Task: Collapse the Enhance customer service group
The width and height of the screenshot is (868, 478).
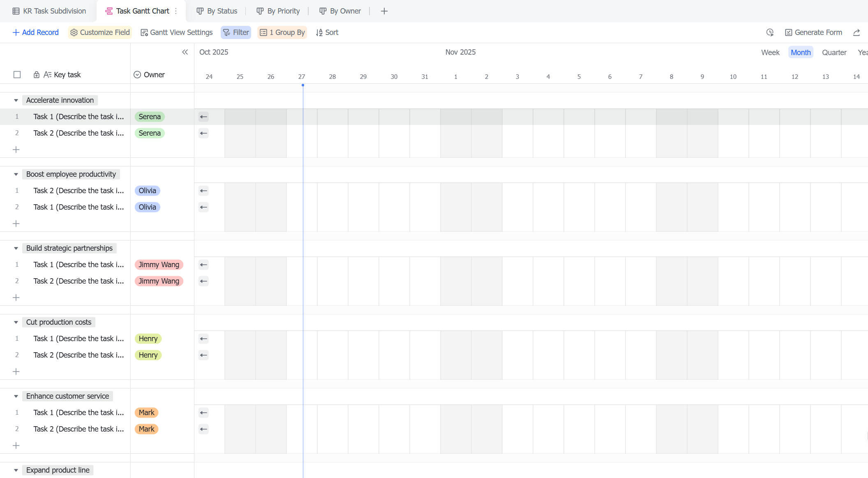Action: [16, 396]
